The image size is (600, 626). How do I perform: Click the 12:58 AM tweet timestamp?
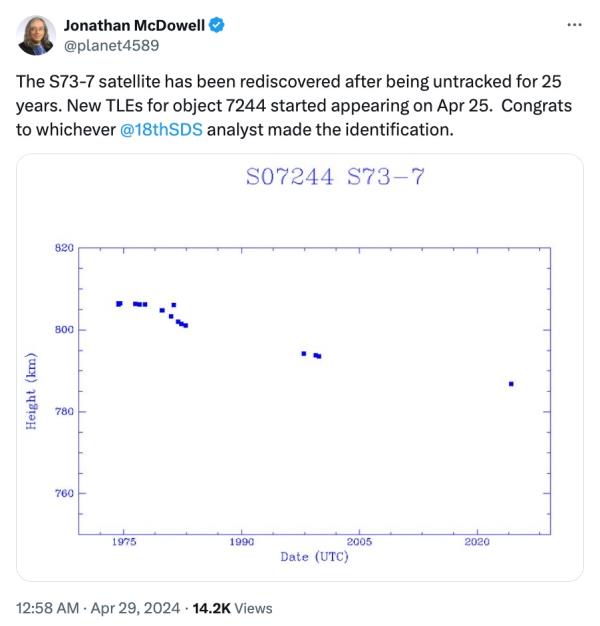[47, 607]
